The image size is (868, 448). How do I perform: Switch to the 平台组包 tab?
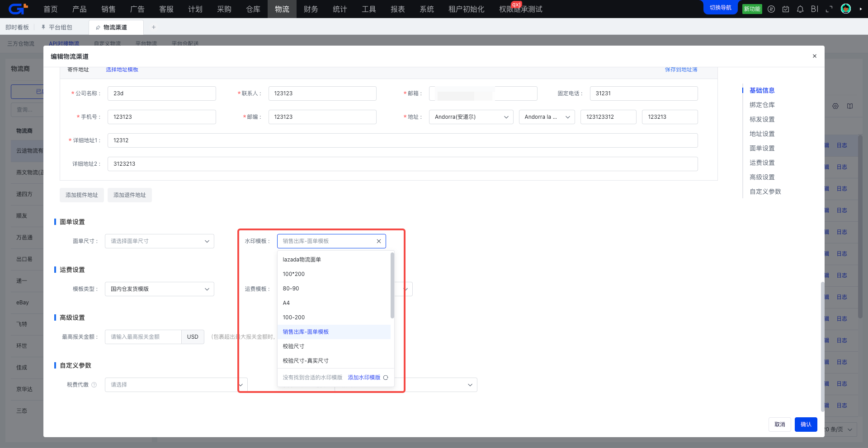61,28
